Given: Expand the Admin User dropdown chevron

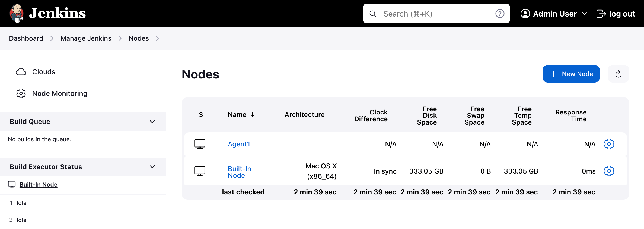Looking at the screenshot, I should (585, 14).
